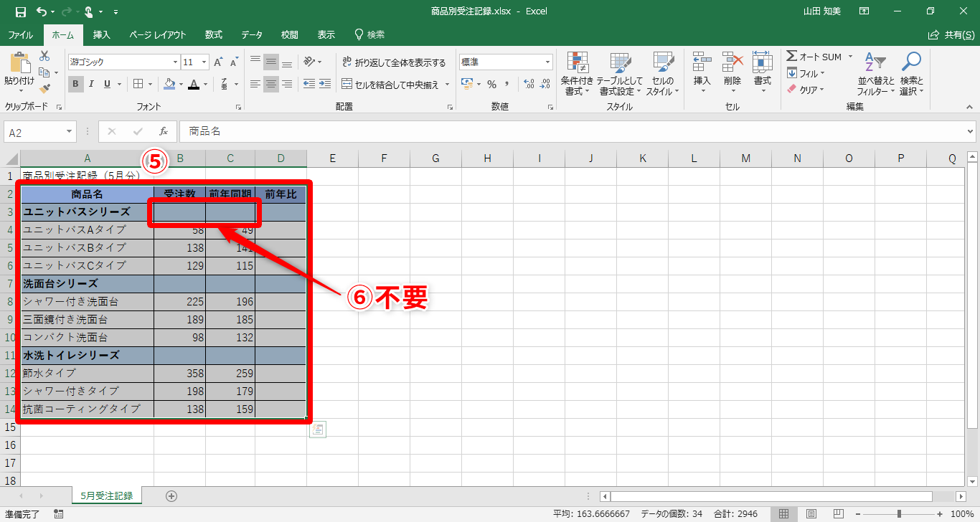Image resolution: width=980 pixels, height=522 pixels.
Task: Switch to the ページ レイアウト tab
Action: coord(158,34)
